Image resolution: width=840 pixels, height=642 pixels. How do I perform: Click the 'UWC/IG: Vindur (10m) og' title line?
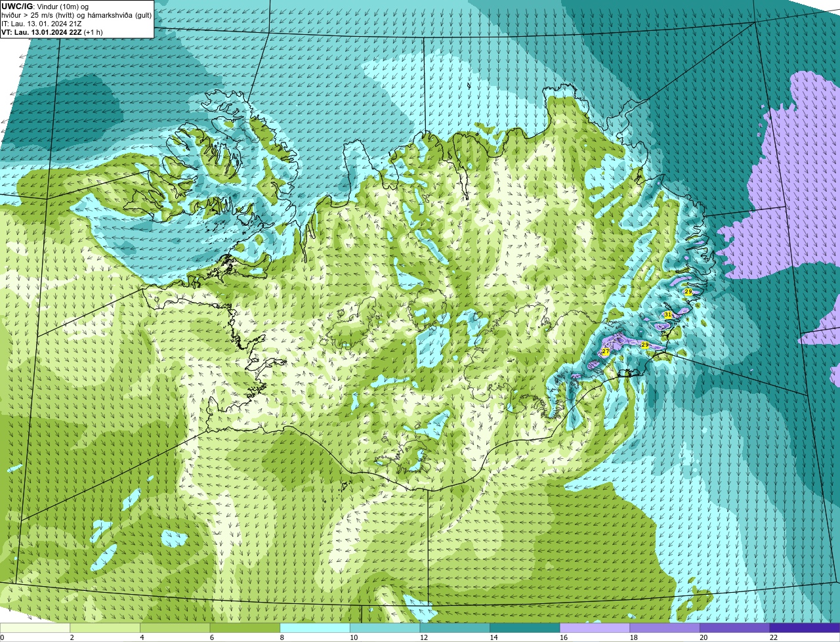45,6
